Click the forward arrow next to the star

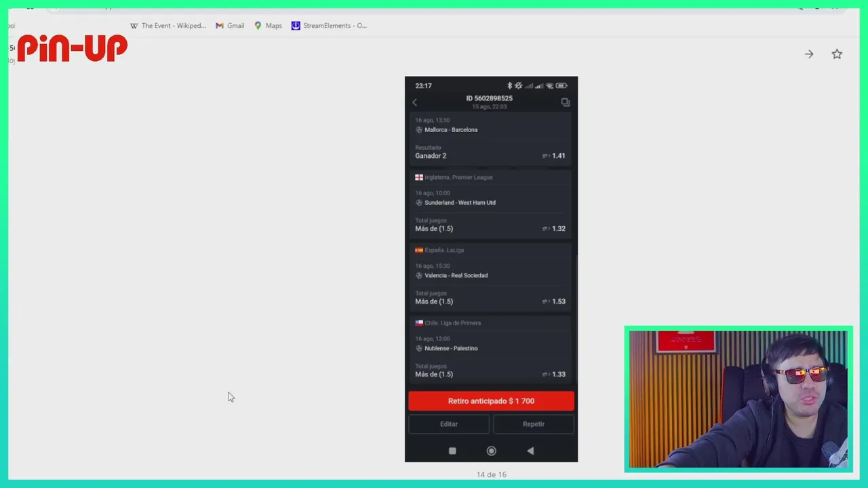point(809,54)
